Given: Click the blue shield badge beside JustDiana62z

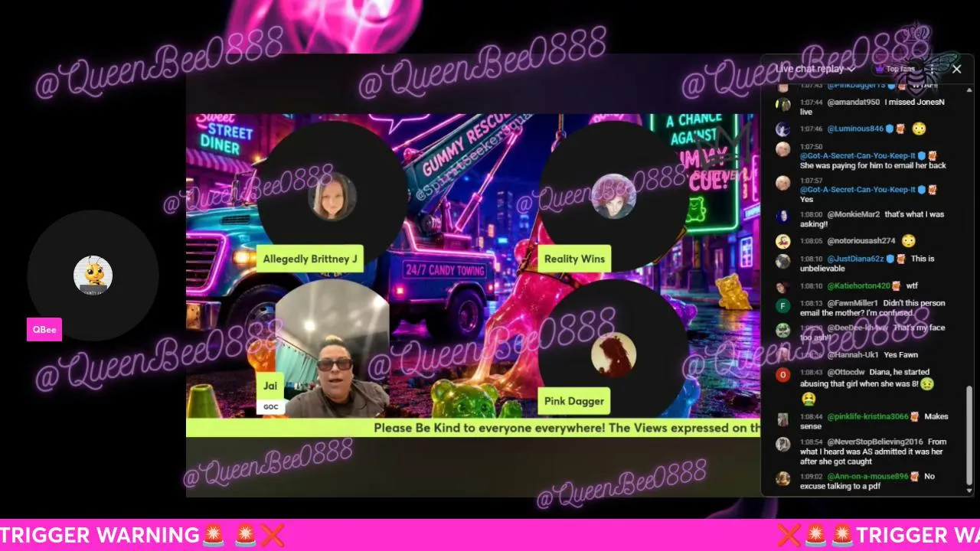Looking at the screenshot, I should point(890,259).
